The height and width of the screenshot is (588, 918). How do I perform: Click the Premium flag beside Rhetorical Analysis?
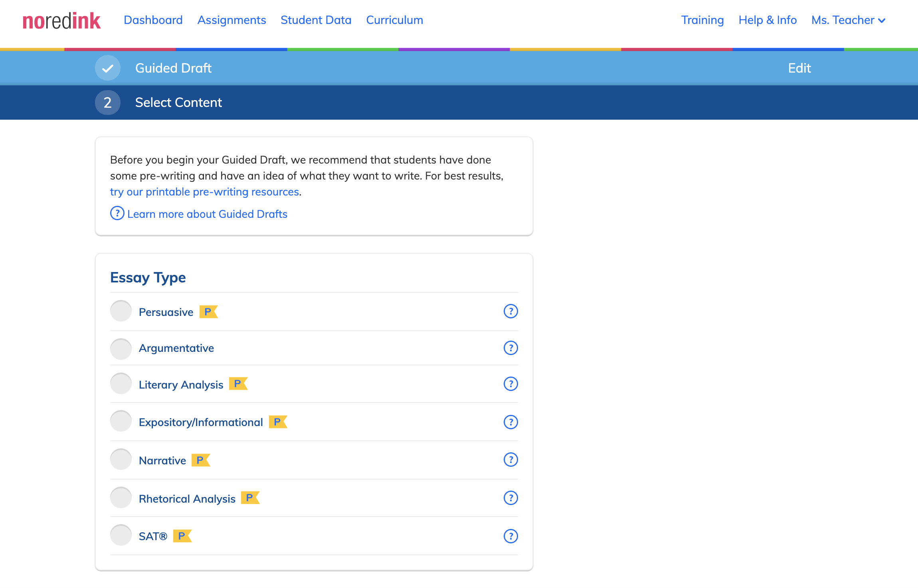(x=250, y=498)
